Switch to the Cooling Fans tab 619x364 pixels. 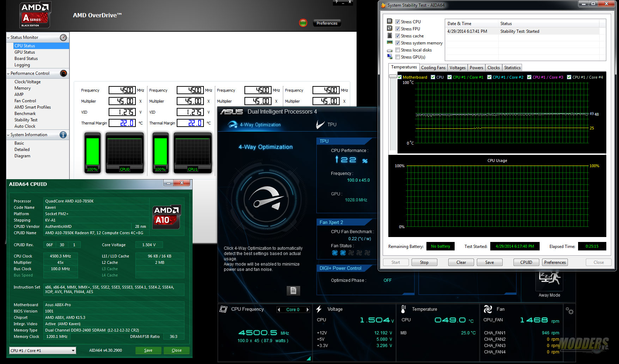(x=433, y=68)
